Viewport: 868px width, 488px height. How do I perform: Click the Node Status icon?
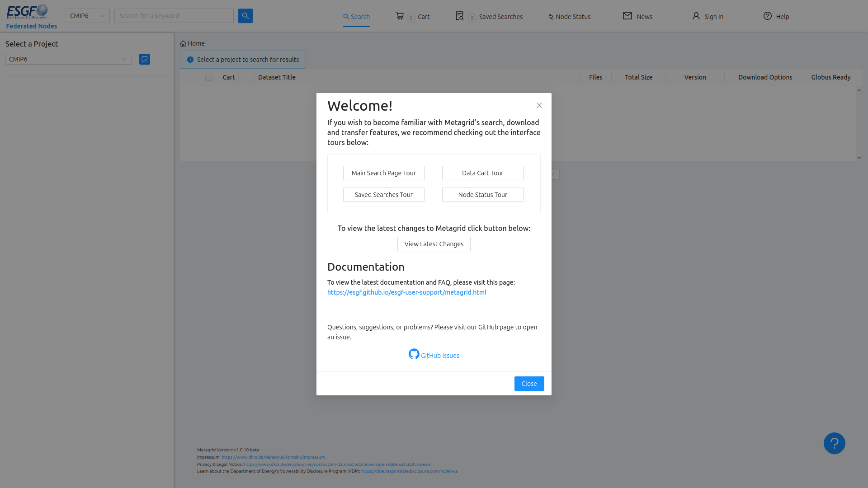click(x=551, y=17)
